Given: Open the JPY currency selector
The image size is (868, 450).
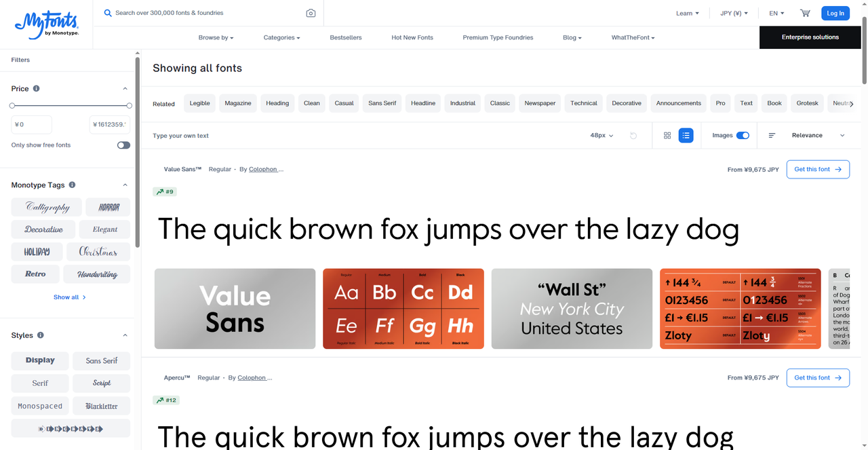Looking at the screenshot, I should coord(734,13).
